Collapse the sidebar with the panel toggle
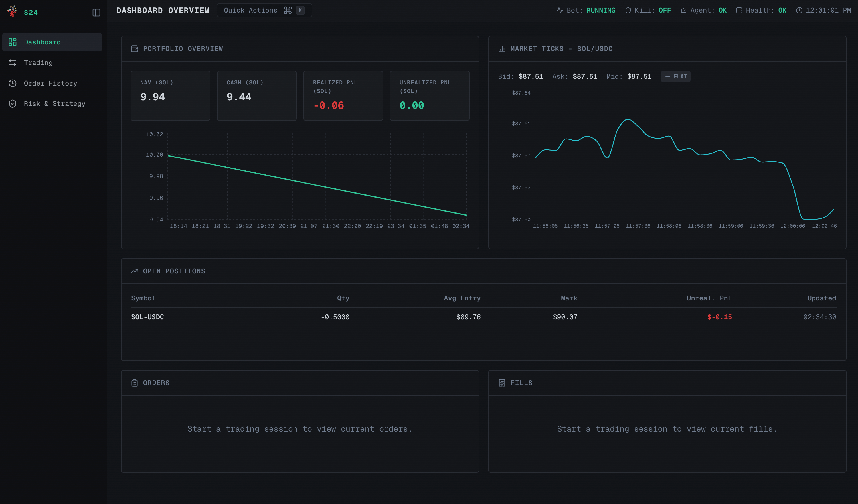858x504 pixels. click(x=96, y=13)
